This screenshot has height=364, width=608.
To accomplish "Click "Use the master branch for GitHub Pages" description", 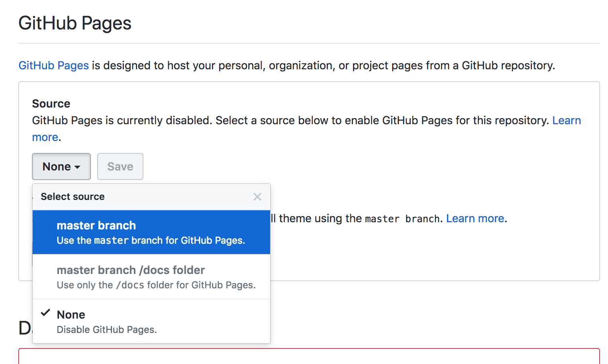I will coord(151,241).
